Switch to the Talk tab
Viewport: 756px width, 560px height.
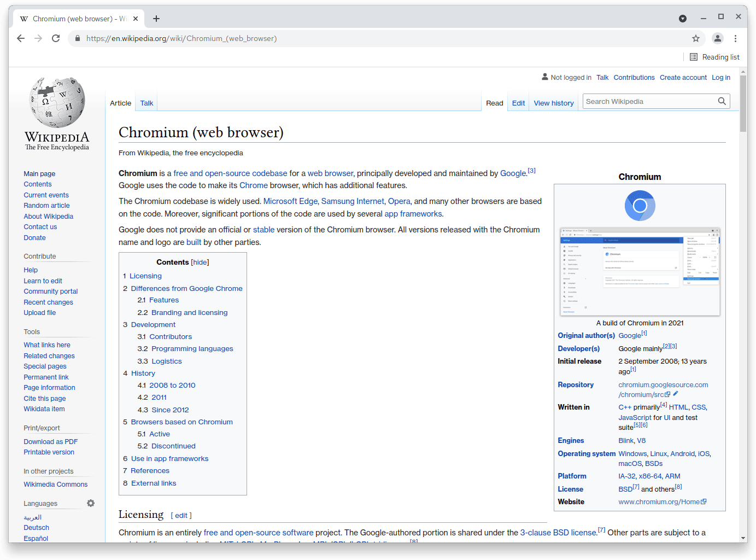(146, 103)
